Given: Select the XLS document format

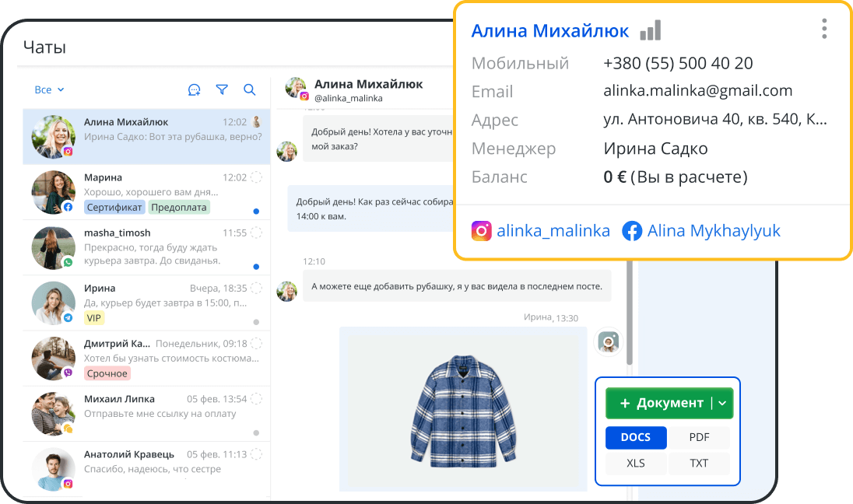Looking at the screenshot, I should point(636,463).
